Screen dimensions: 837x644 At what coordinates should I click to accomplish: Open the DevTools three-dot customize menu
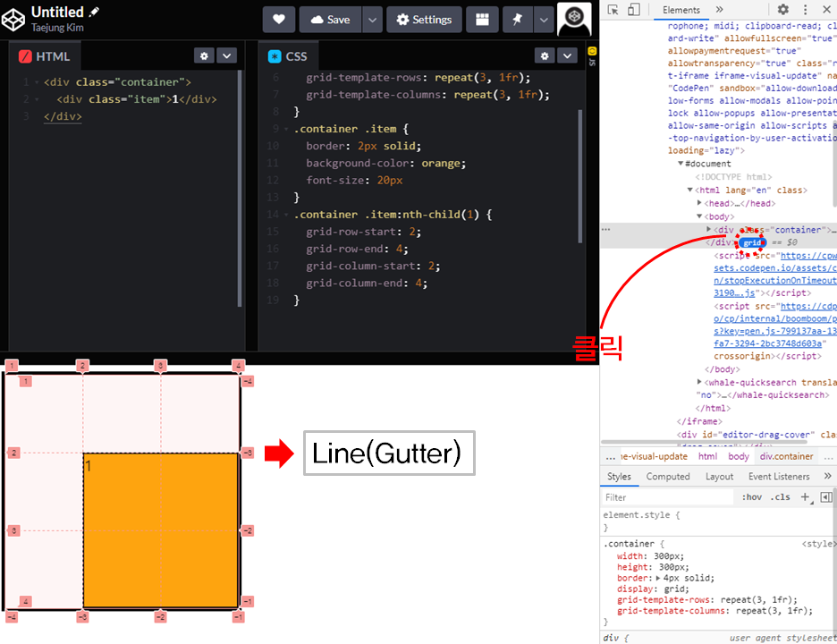[805, 10]
